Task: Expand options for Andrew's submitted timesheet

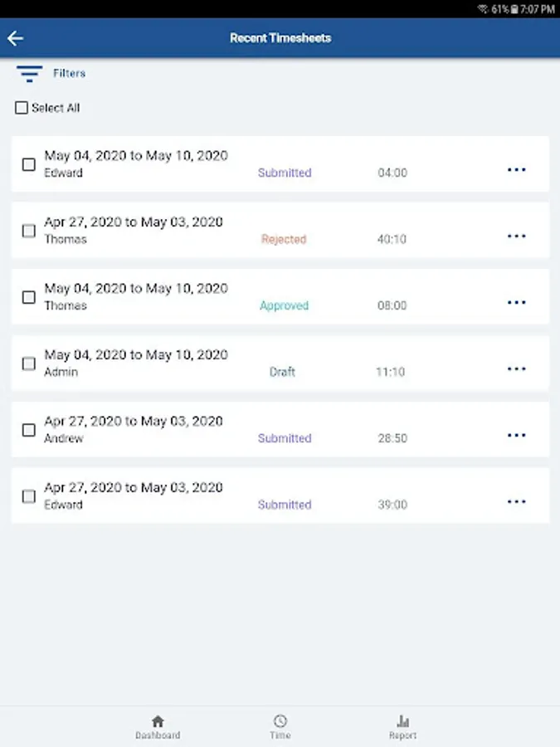Action: [516, 436]
